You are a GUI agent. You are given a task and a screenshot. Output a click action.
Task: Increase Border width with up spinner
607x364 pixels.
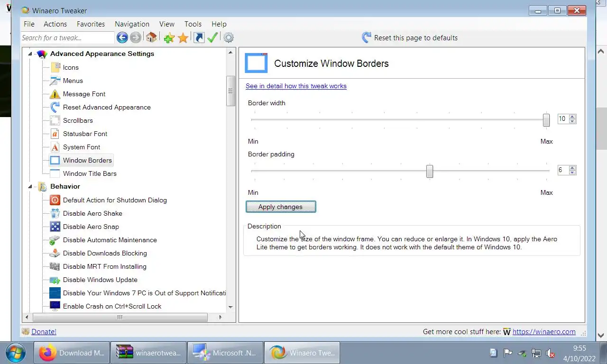(x=572, y=117)
